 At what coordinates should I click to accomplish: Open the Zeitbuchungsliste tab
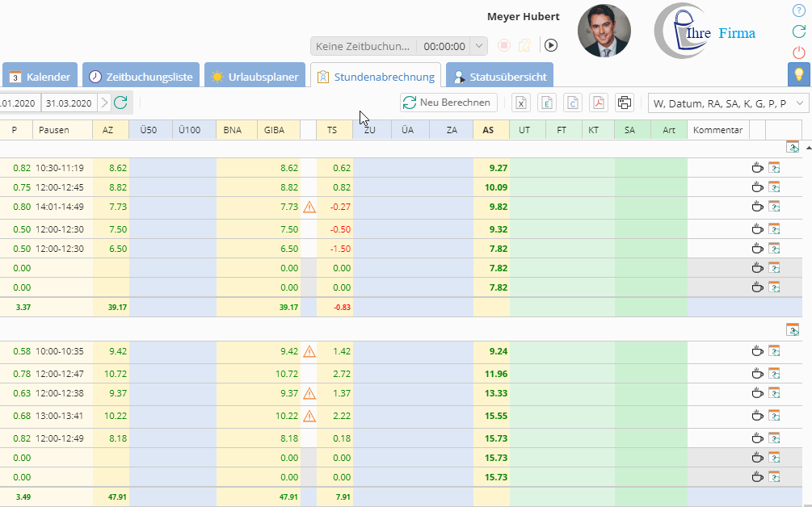tap(141, 78)
